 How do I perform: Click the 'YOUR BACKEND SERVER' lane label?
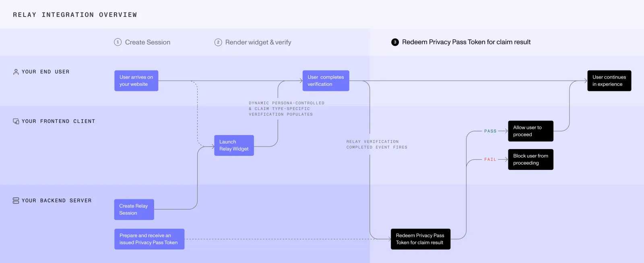tap(57, 201)
